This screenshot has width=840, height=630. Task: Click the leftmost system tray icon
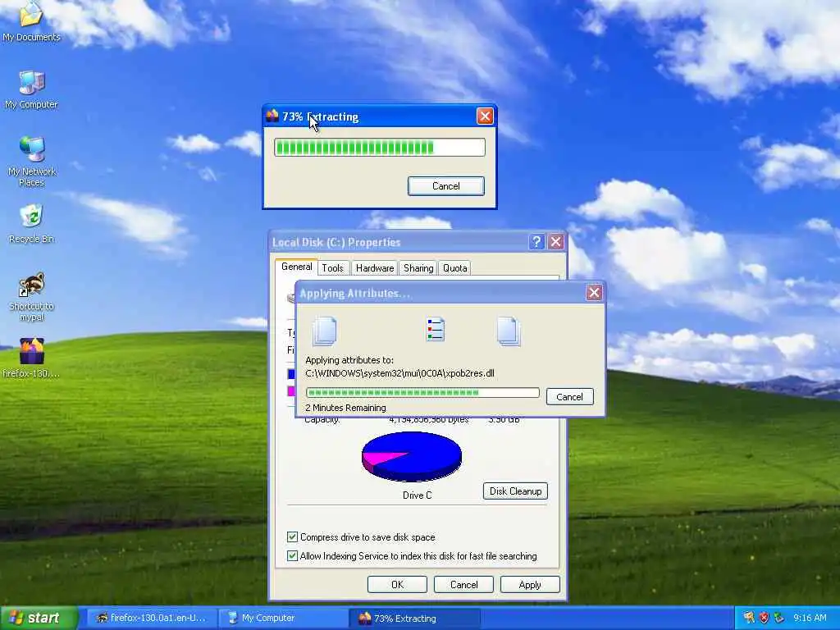click(748, 618)
